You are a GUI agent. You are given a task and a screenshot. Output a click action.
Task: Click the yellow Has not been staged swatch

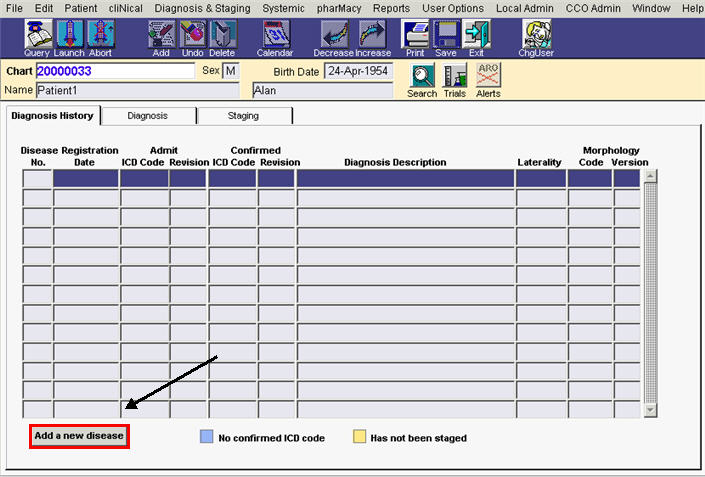(358, 437)
